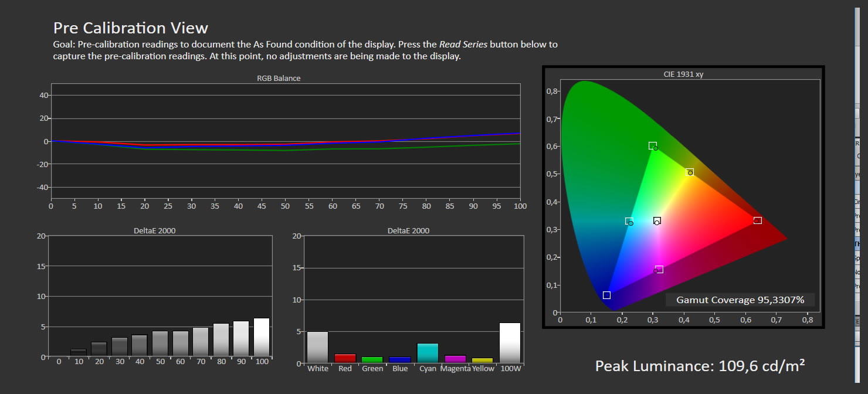This screenshot has width=868, height=394.
Task: Select the 40 bar in grayscale DeltaE chart
Action: point(140,345)
